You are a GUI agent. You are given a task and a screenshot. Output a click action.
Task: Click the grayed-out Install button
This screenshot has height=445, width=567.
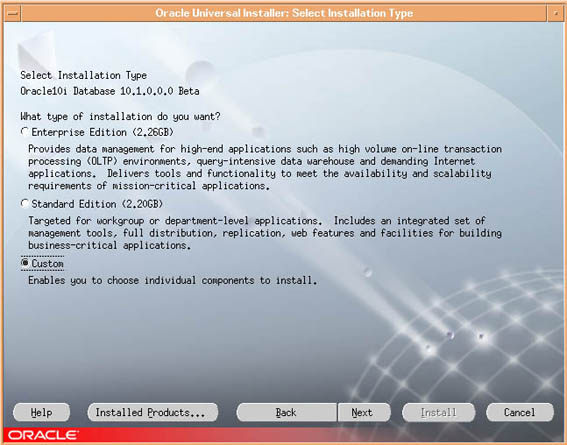pyautogui.click(x=438, y=412)
